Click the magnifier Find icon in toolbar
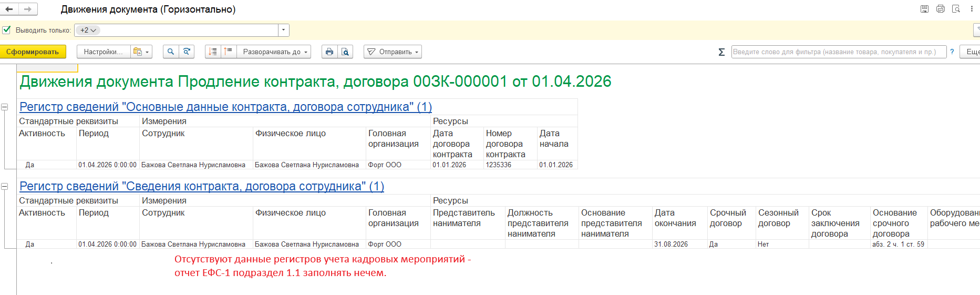This screenshot has width=980, height=295. tap(171, 52)
